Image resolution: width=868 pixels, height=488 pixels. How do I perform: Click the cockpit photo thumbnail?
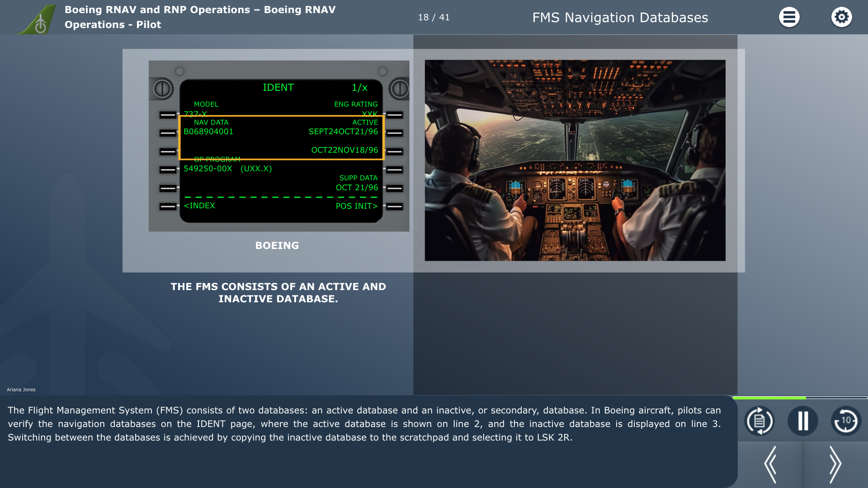click(x=575, y=160)
